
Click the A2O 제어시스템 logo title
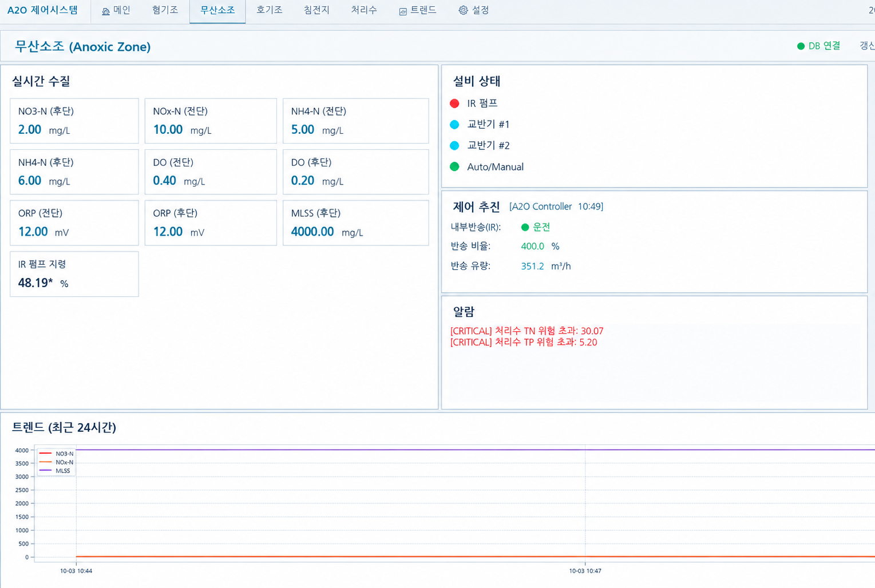(x=42, y=10)
